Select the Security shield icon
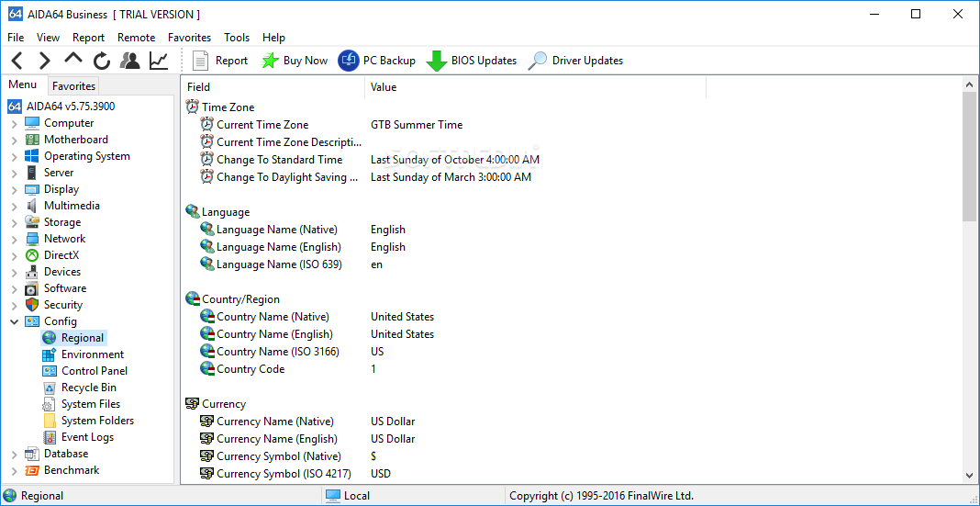Screen dimensions: 980x506 click(32, 305)
